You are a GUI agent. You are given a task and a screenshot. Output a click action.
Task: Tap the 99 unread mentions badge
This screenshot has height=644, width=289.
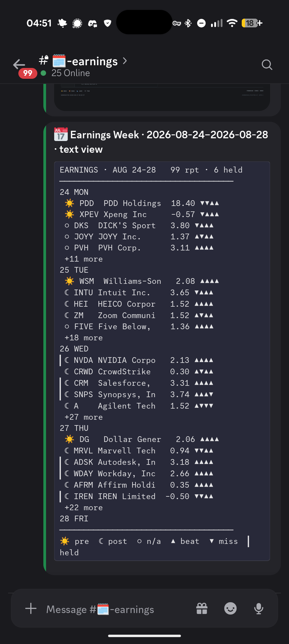pyautogui.click(x=28, y=73)
